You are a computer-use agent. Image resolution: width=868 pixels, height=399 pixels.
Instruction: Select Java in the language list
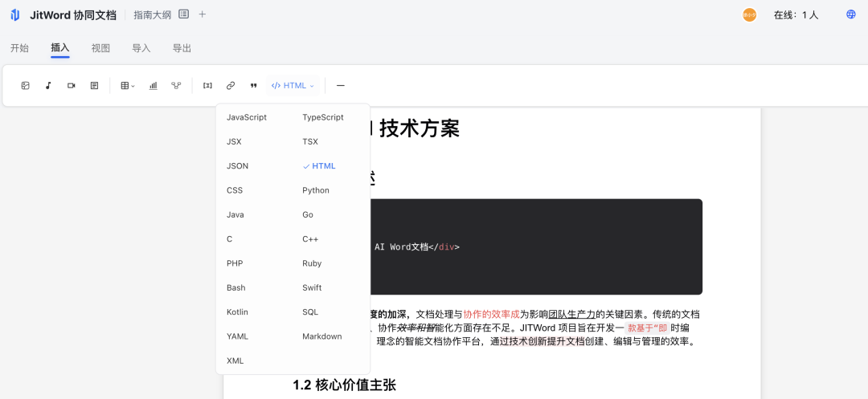pos(235,214)
